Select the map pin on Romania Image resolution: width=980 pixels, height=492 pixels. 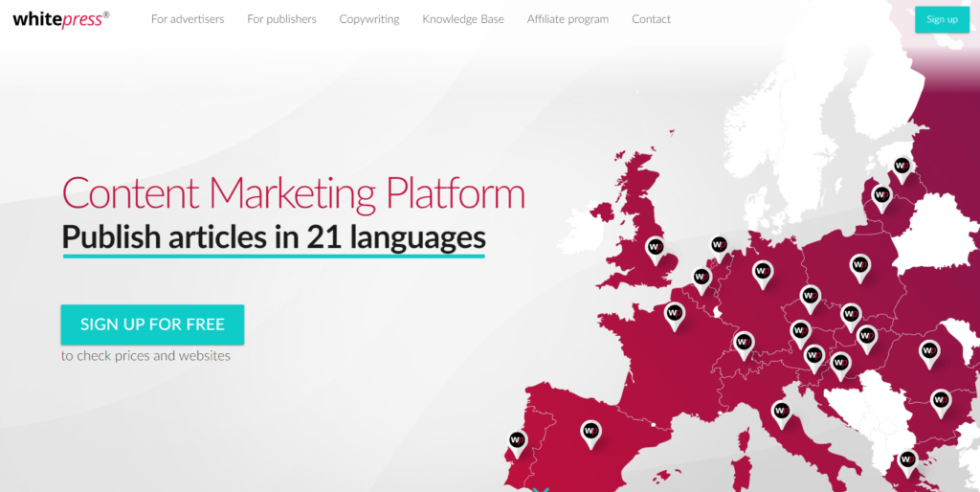pos(929,354)
